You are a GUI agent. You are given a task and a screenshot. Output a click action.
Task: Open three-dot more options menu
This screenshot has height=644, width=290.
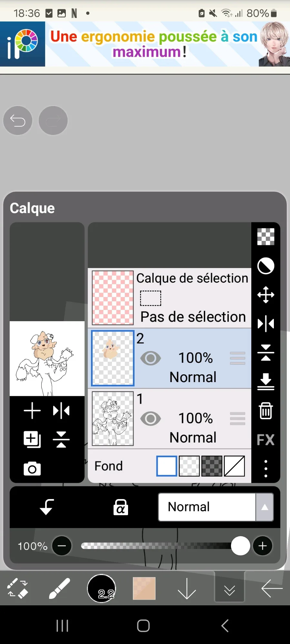(x=265, y=468)
